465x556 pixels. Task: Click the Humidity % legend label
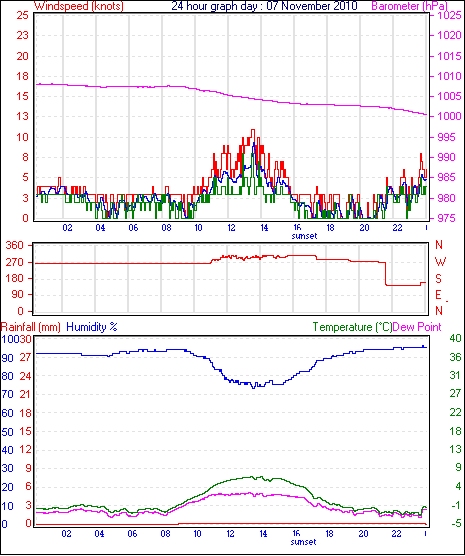[x=92, y=327]
